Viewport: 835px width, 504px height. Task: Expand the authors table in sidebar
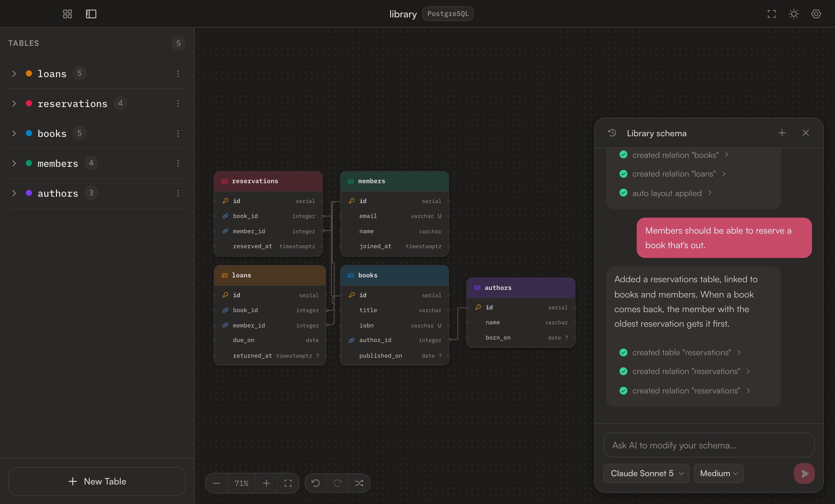[x=14, y=193]
